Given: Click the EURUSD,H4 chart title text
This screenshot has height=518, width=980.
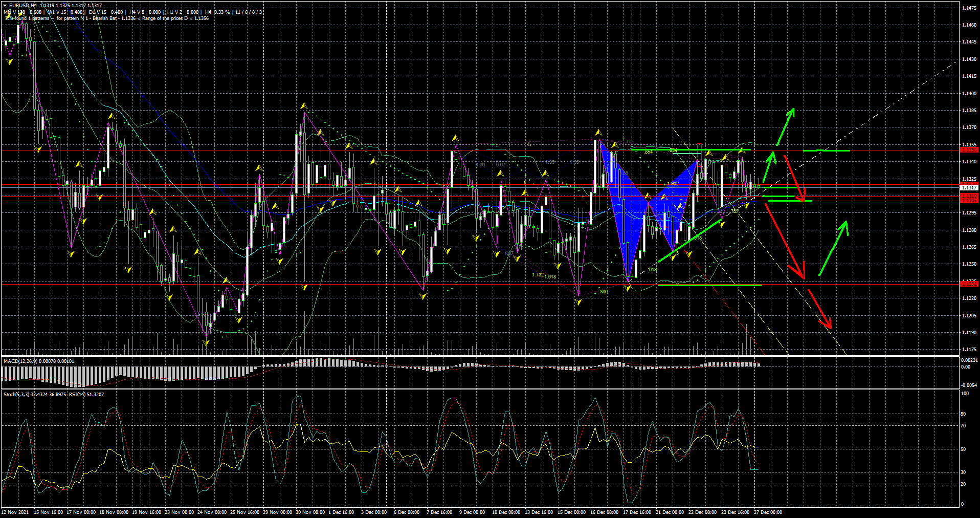Looking at the screenshot, I should [23, 6].
